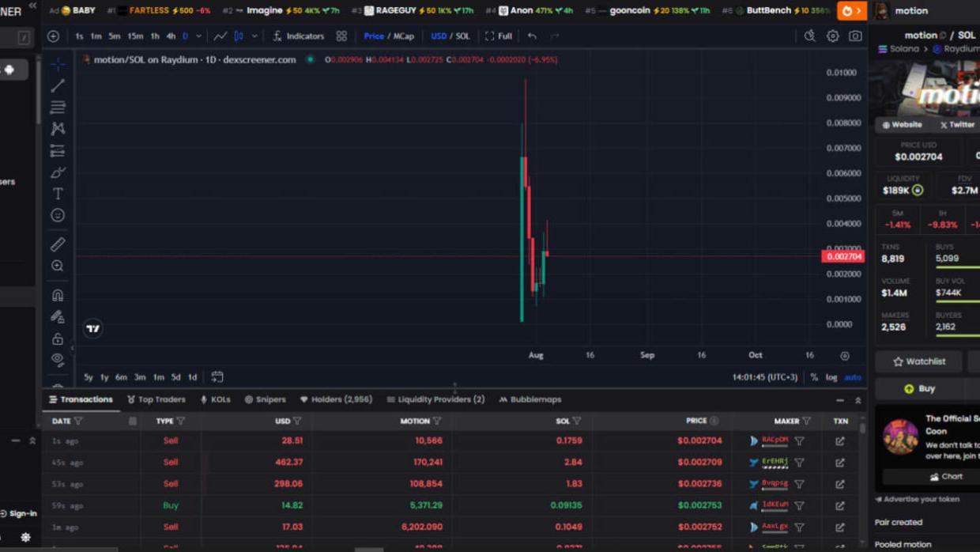Toggle hide all drawings eye icon
The image size is (980, 552).
58,360
